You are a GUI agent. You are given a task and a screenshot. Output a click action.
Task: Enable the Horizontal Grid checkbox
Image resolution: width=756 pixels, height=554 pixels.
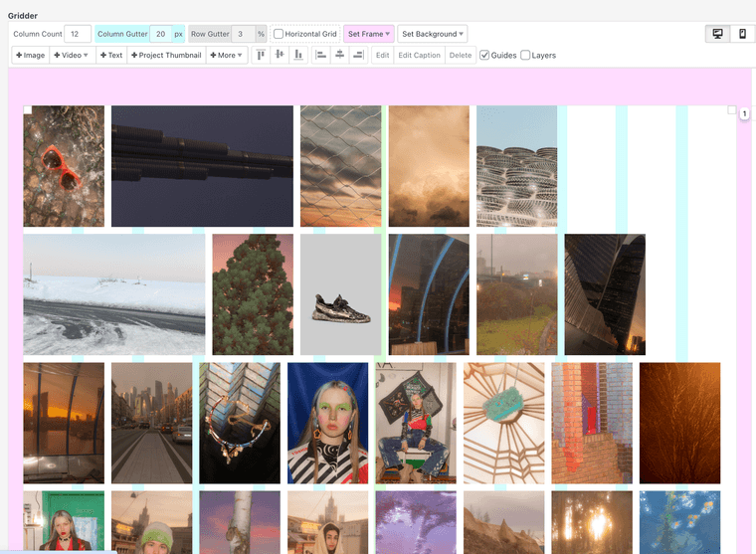coord(279,34)
